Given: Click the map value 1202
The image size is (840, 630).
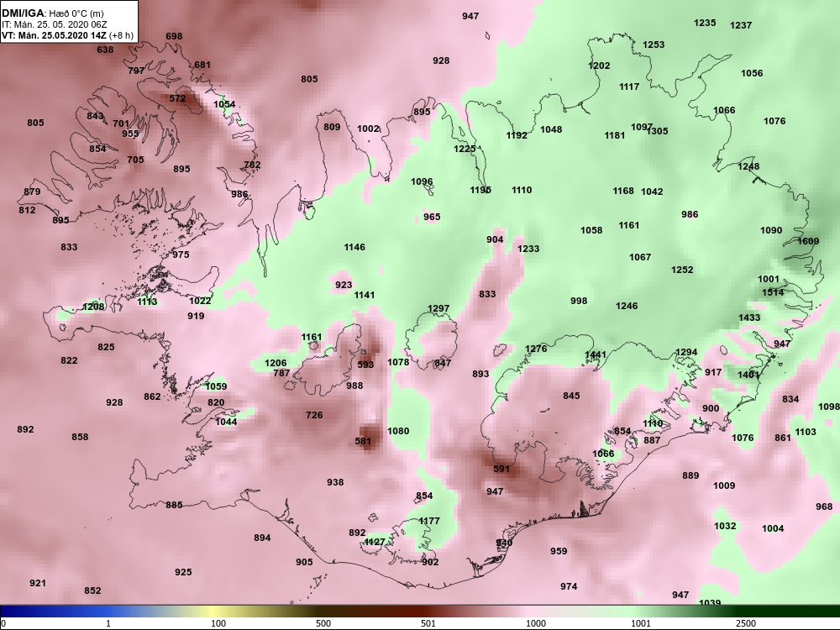Looking at the screenshot, I should coord(599,66).
